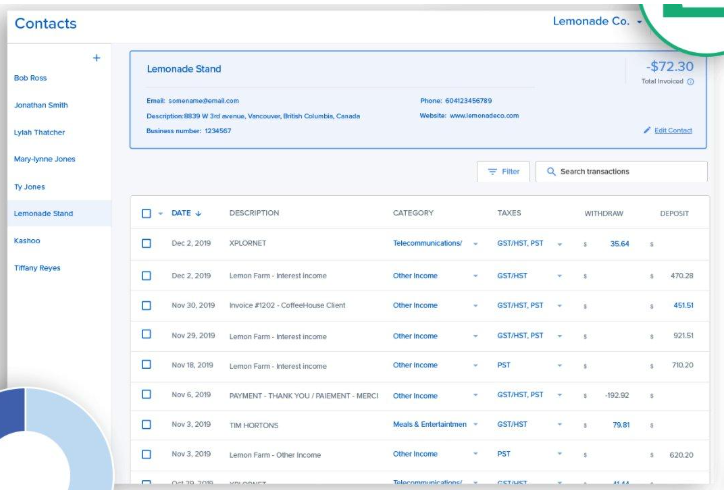Select Invoice #1202 row checkbox
724x493 pixels.
pyautogui.click(x=146, y=306)
